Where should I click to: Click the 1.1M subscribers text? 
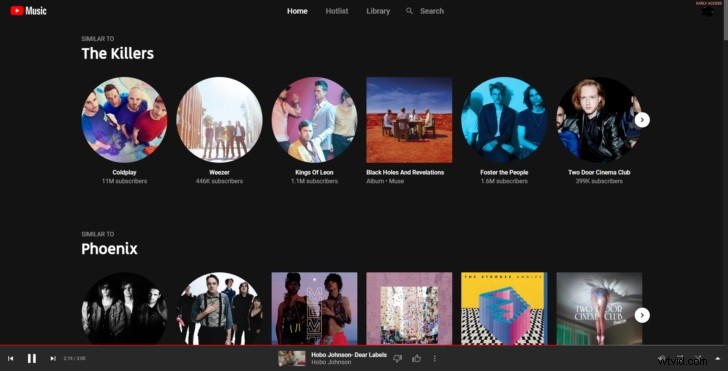click(314, 181)
